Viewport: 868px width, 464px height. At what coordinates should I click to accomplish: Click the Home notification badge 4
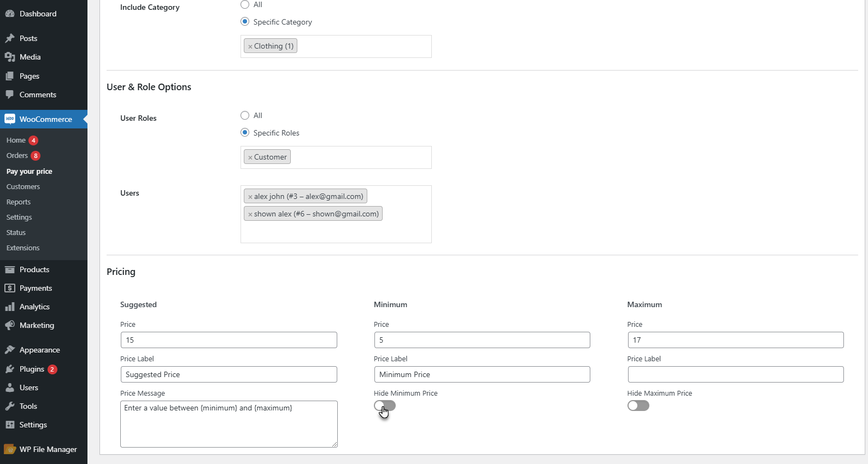[33, 140]
